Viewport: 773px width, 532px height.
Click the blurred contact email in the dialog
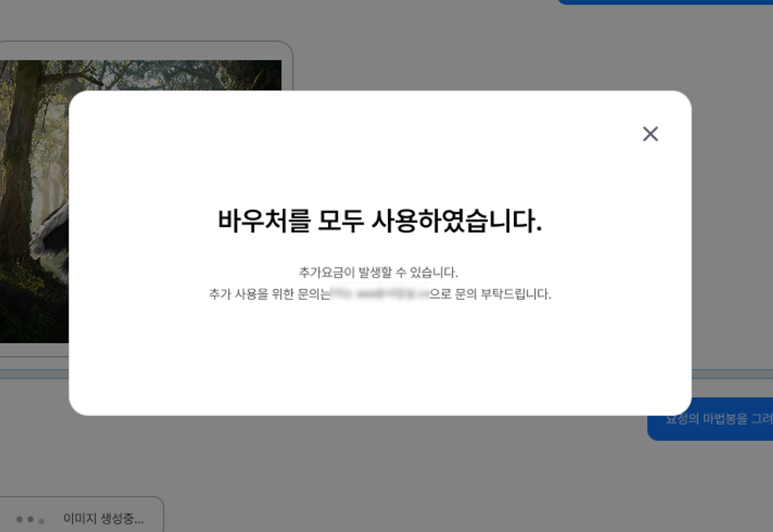[x=380, y=294]
